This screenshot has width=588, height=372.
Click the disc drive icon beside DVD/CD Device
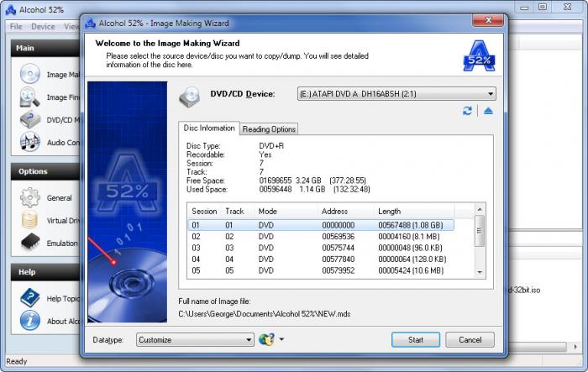point(190,97)
